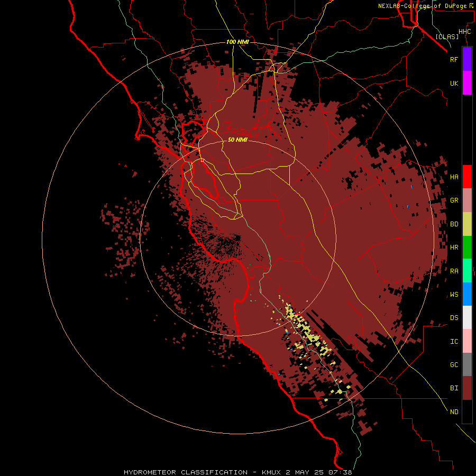476x476 pixels.
Task: Click the 'GR' legend label text
Action: click(454, 200)
